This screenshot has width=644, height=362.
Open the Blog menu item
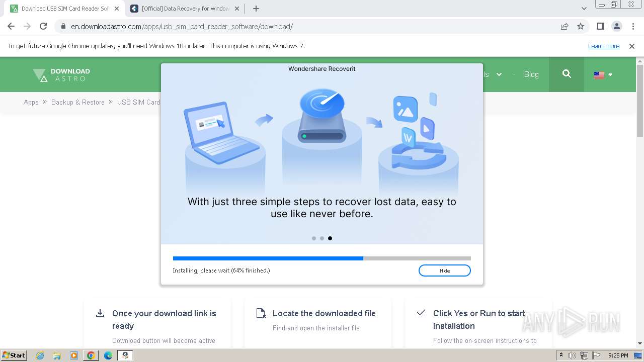[x=531, y=74]
